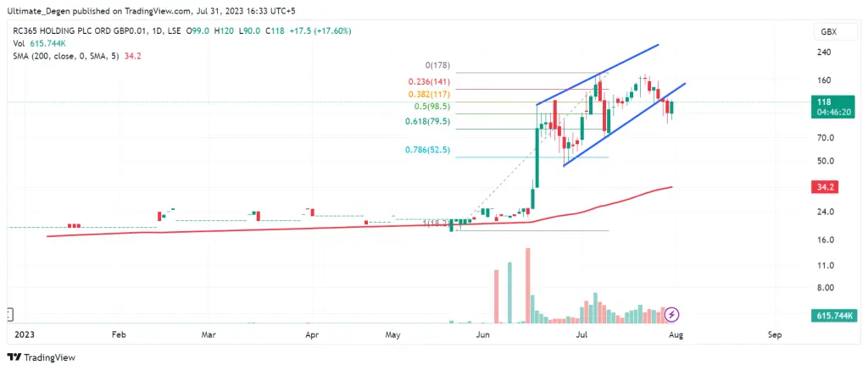
Task: Click the 50.0 price axis label
Action: pos(826,161)
